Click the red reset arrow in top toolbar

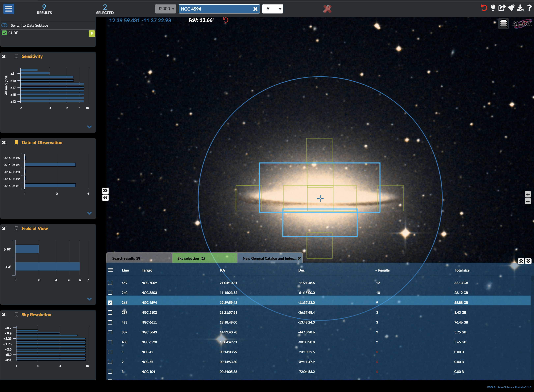pyautogui.click(x=484, y=8)
